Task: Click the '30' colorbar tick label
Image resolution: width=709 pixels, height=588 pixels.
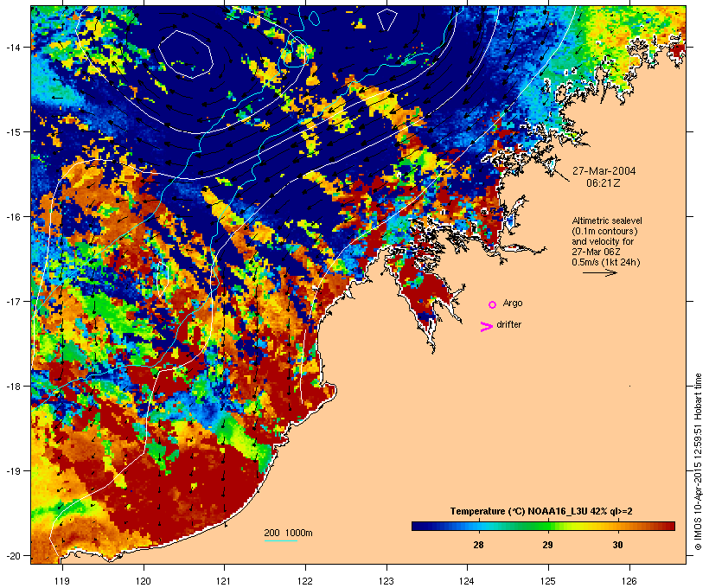Action: click(617, 545)
